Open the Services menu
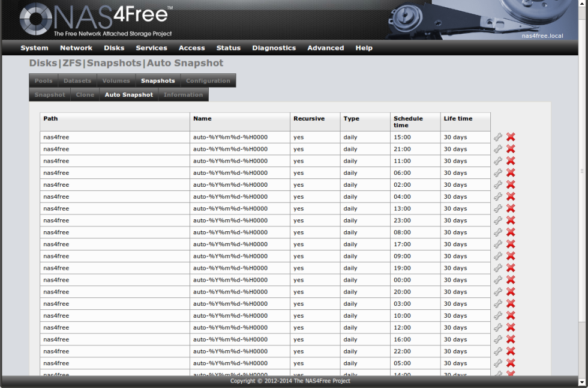 151,48
